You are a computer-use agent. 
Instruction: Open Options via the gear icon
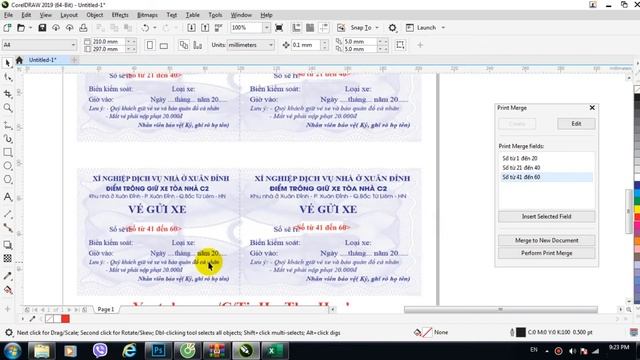click(392, 28)
